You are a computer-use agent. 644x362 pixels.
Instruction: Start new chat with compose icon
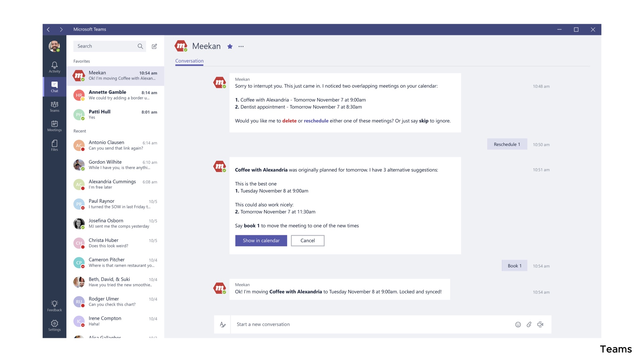tap(154, 46)
